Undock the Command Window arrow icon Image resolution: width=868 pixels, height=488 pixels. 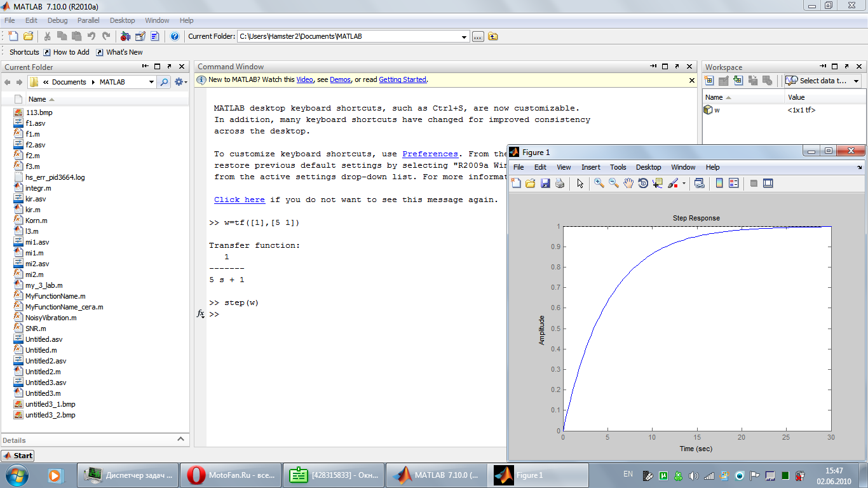(679, 66)
